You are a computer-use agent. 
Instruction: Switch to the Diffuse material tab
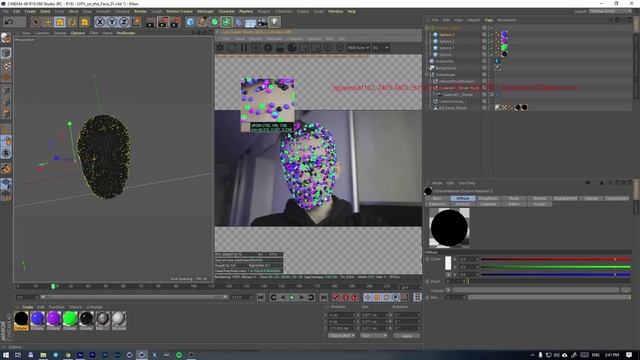(462, 198)
